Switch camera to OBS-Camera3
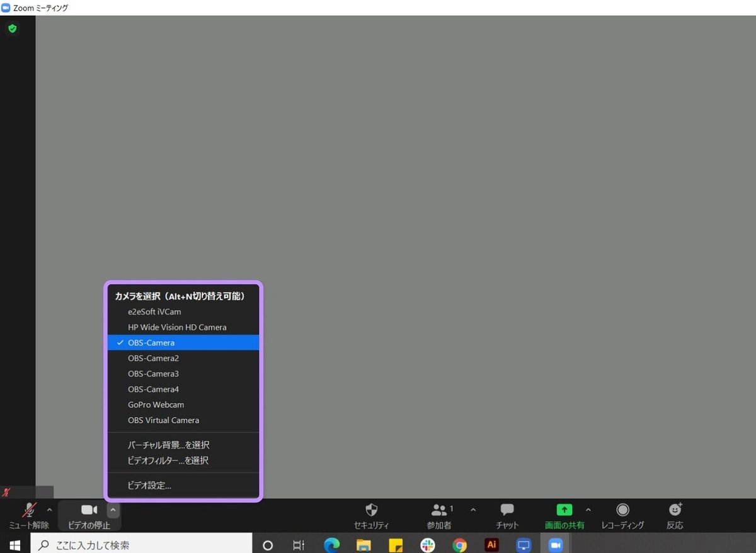Viewport: 756px width, 553px height. (x=183, y=373)
